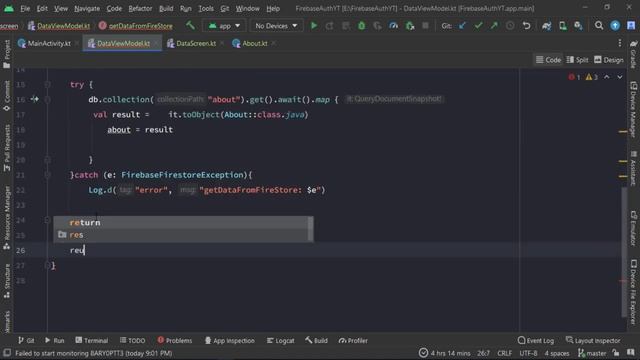Select 'res' completion suggestion
Image resolution: width=640 pixels, height=360 pixels.
click(181, 235)
